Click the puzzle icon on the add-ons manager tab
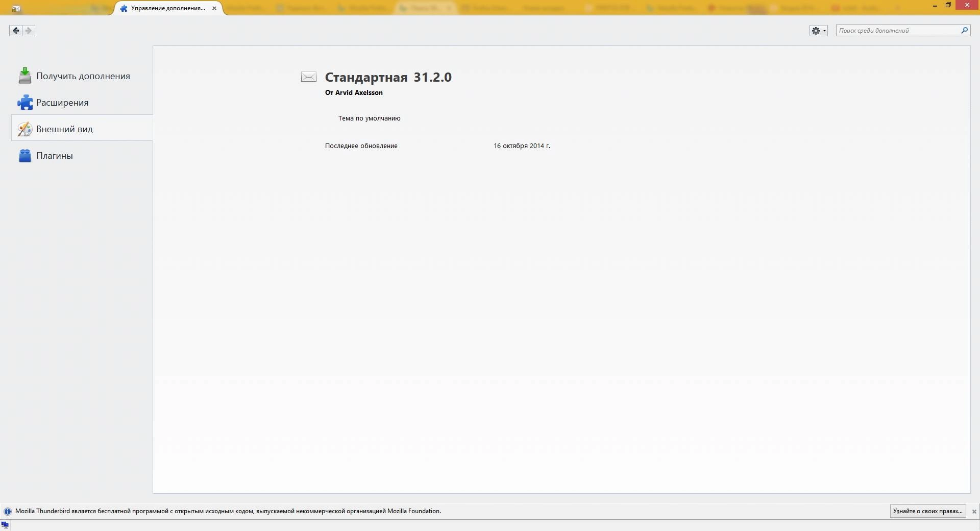The height and width of the screenshot is (531, 980). point(123,8)
